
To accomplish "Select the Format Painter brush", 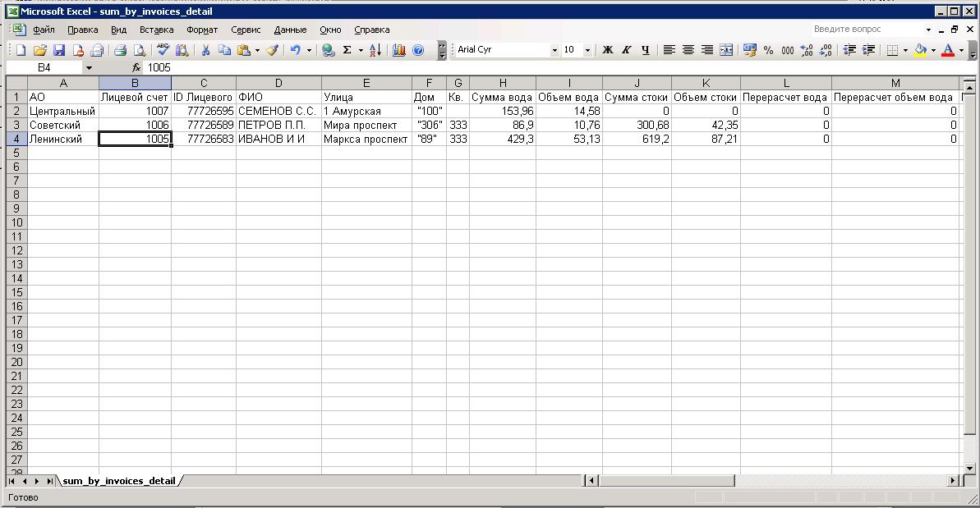I will pos(272,50).
